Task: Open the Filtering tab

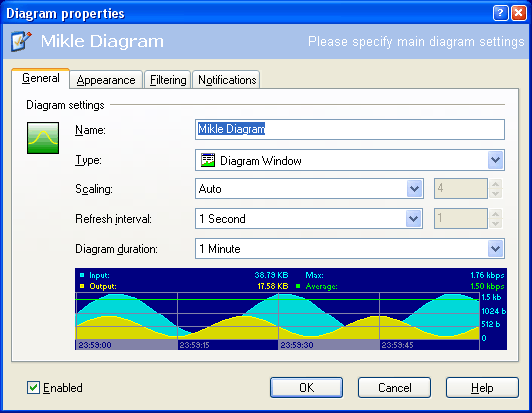Action: pos(168,80)
